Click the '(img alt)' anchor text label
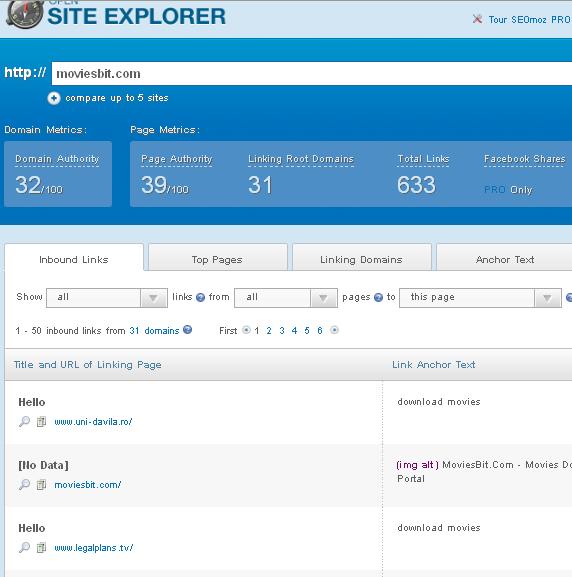This screenshot has height=577, width=572. (x=417, y=465)
